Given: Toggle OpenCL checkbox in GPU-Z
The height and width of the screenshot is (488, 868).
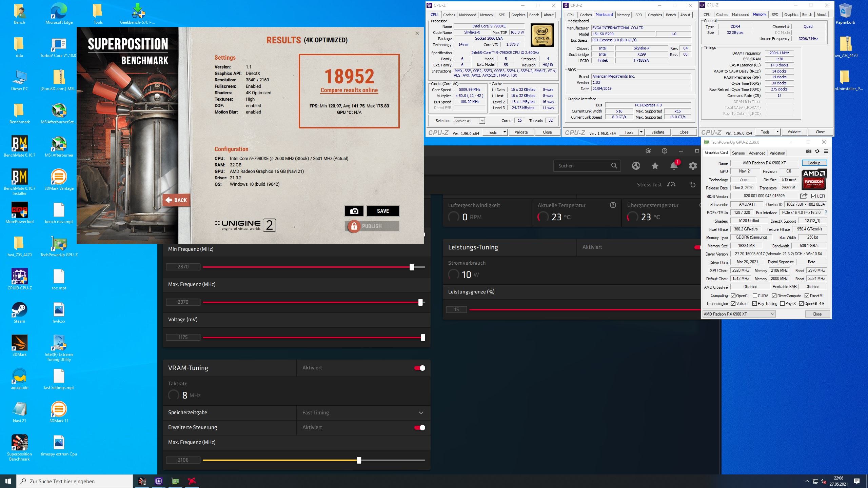Looking at the screenshot, I should point(733,296).
